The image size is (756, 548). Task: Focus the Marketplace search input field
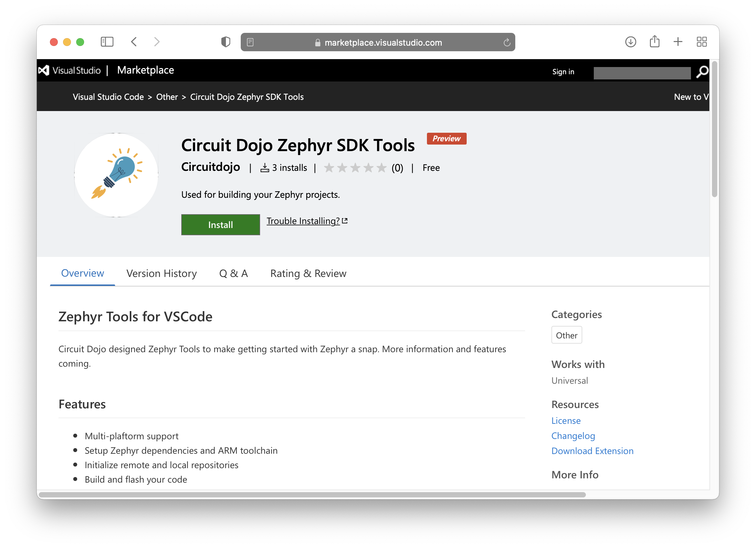[x=642, y=73]
